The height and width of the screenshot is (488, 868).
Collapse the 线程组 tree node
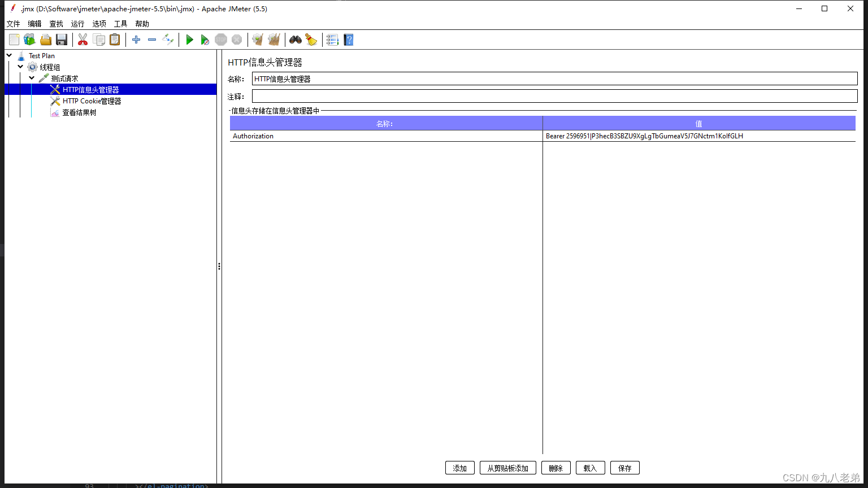coord(21,67)
